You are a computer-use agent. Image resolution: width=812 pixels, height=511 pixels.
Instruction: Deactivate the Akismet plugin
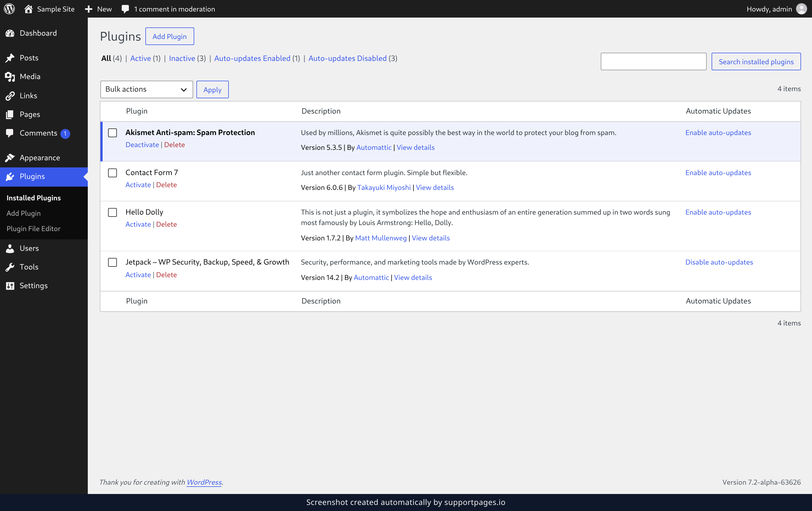(142, 145)
